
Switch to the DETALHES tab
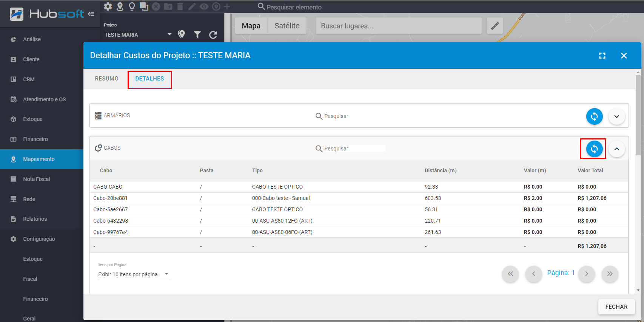149,79
